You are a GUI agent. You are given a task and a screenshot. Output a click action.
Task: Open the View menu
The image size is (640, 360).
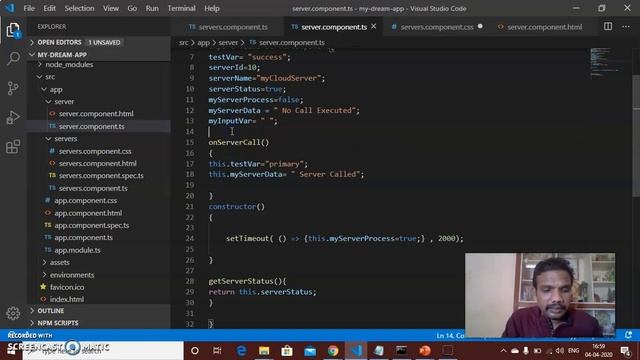click(111, 8)
